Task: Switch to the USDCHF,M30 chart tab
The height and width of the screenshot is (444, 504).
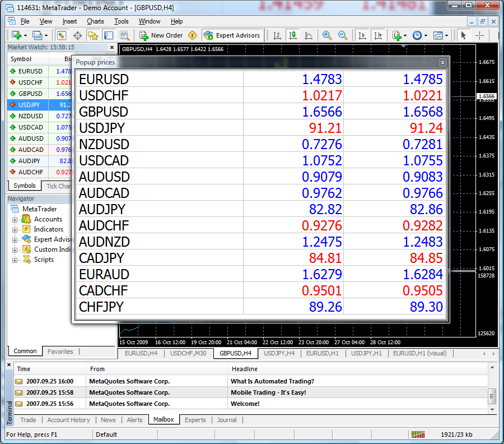Action: 188,353
